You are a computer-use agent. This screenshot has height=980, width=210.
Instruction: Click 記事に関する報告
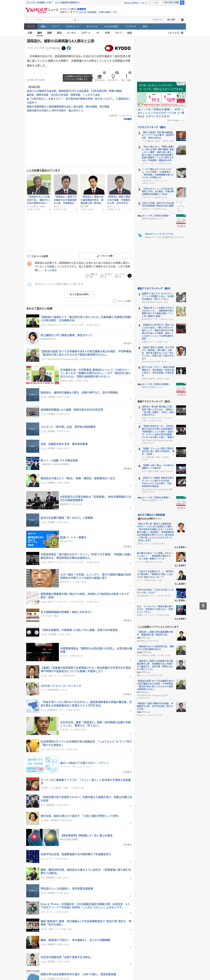[36, 80]
